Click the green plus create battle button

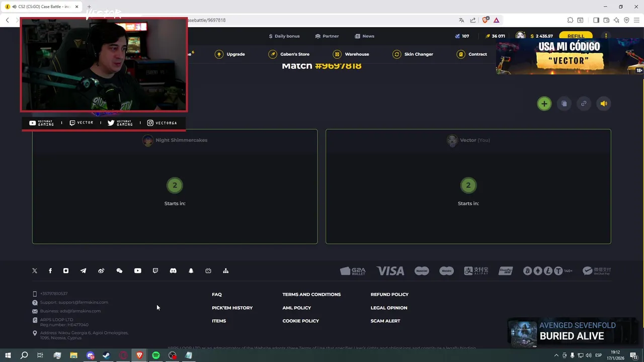[x=544, y=104]
